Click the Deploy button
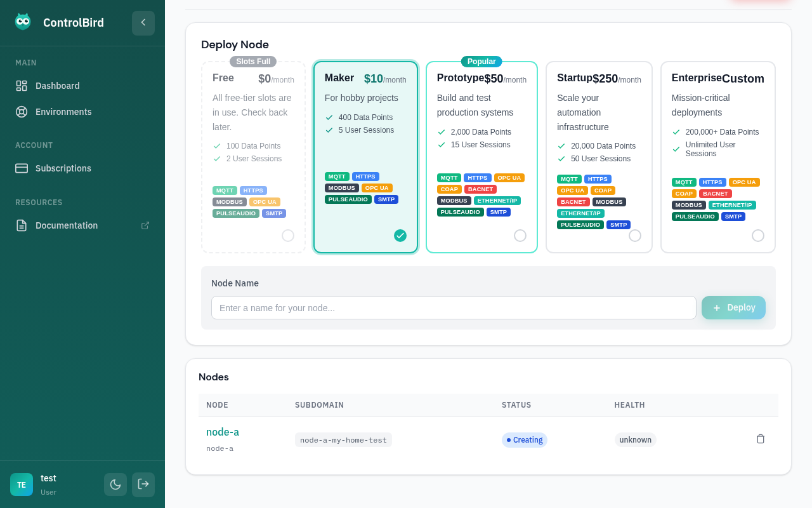Viewport: 812px width, 508px height. tap(733, 308)
